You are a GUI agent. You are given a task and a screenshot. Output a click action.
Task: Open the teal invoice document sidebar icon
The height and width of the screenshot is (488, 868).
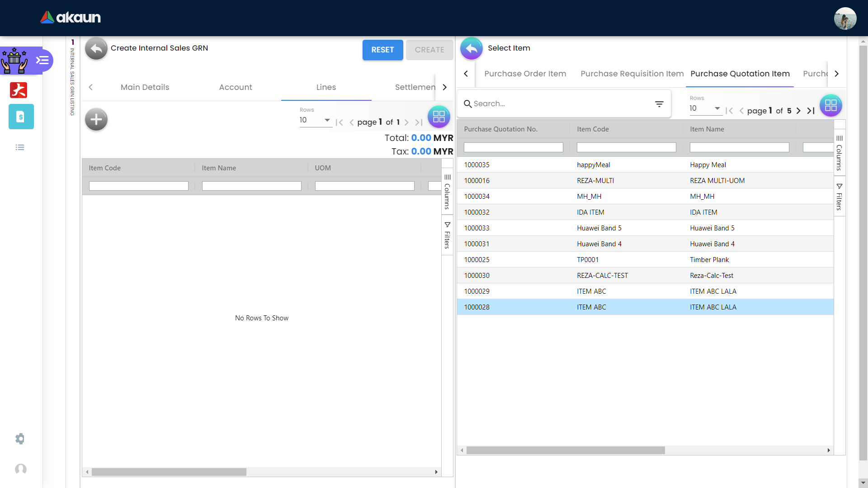[x=21, y=117]
